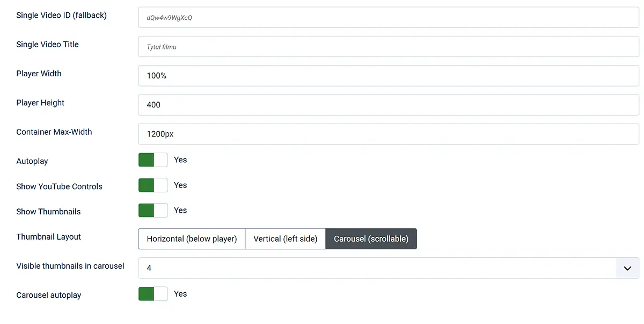
Task: Toggle the Carousel autoplay switch
Action: (153, 294)
